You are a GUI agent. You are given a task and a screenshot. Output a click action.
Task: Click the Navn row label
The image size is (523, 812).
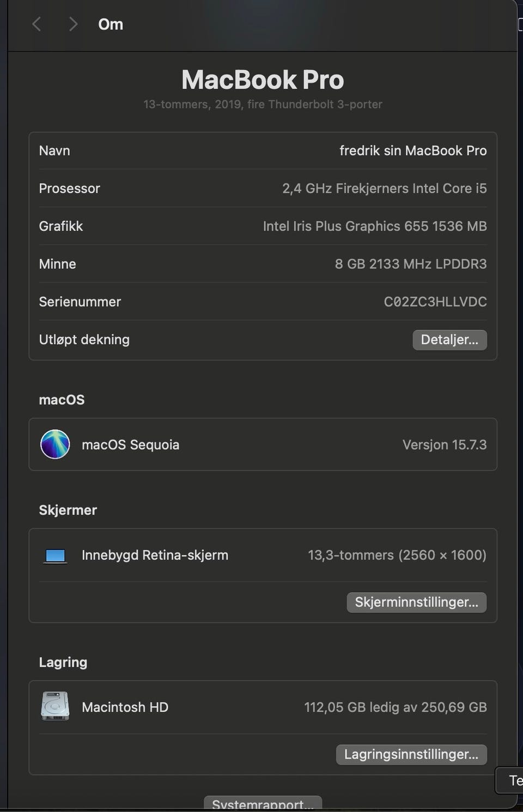(54, 151)
